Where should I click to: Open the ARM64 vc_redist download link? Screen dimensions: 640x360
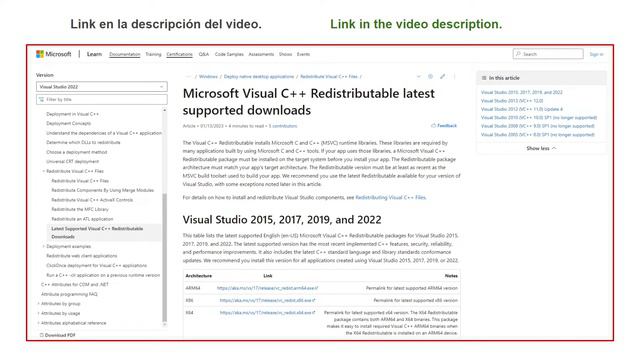[x=267, y=288]
